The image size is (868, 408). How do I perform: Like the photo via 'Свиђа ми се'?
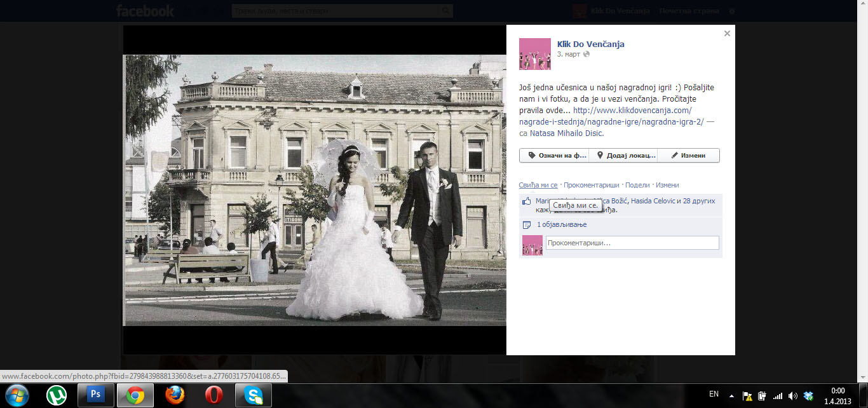click(538, 185)
